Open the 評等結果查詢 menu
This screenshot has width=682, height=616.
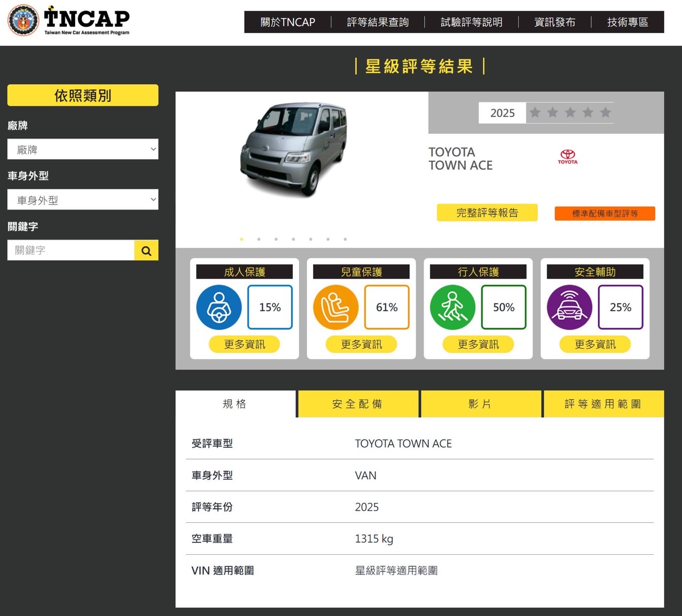tap(378, 22)
